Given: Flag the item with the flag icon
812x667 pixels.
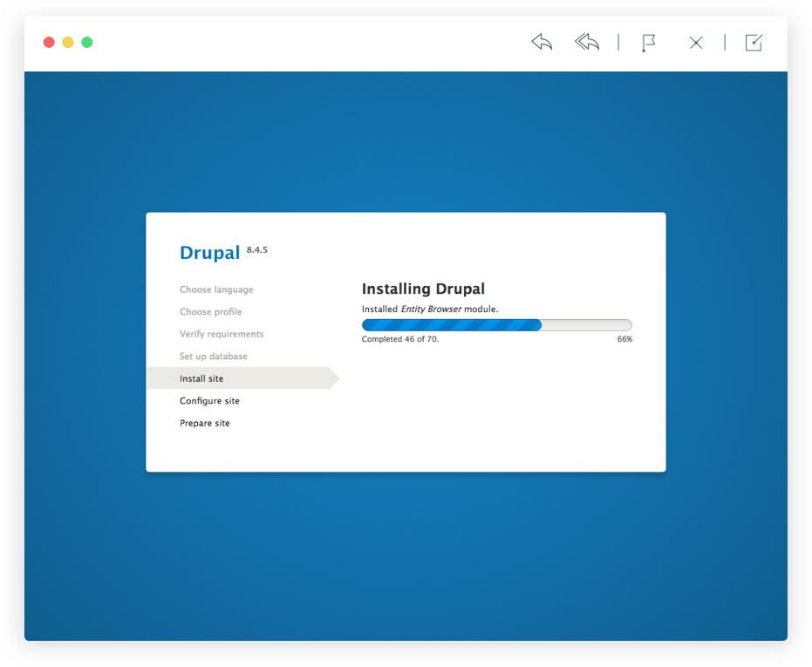Looking at the screenshot, I should (x=648, y=43).
